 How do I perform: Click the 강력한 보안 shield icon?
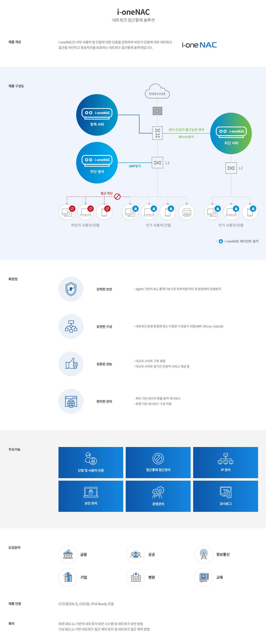[x=71, y=289]
